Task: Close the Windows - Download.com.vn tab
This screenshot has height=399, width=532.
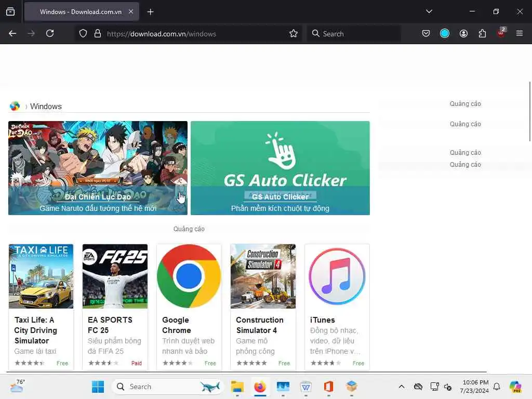Action: pyautogui.click(x=131, y=11)
